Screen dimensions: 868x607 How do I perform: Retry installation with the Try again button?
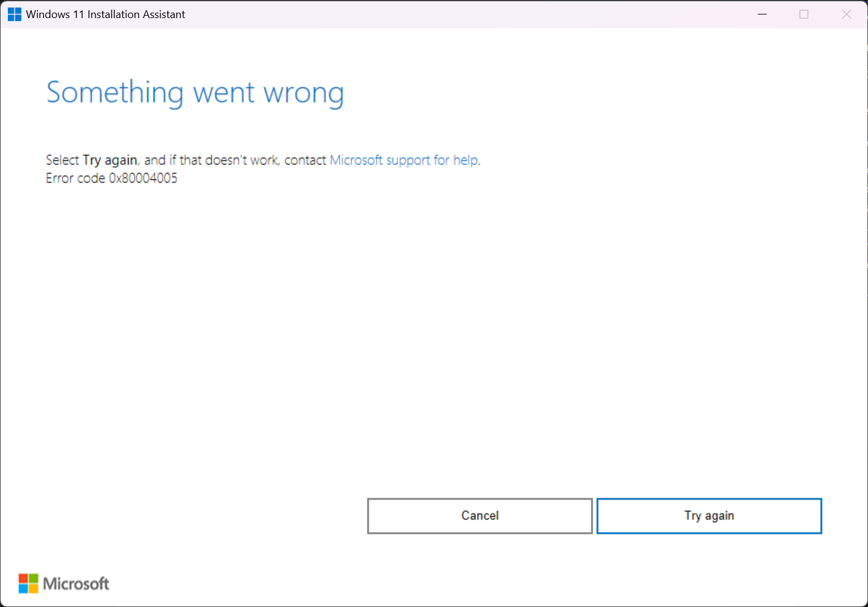[x=709, y=515]
